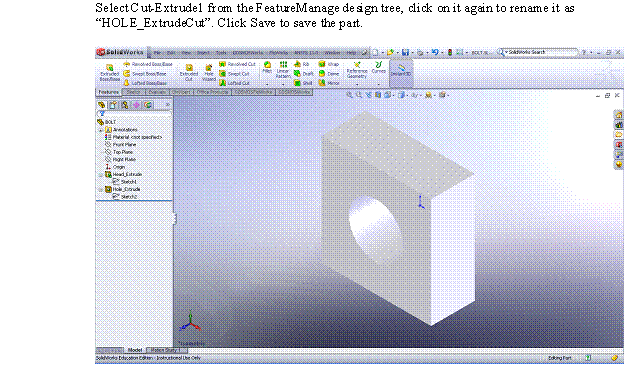This screenshot has width=624, height=379.
Task: Click the Rebuild traffic light icon
Action: (450, 52)
